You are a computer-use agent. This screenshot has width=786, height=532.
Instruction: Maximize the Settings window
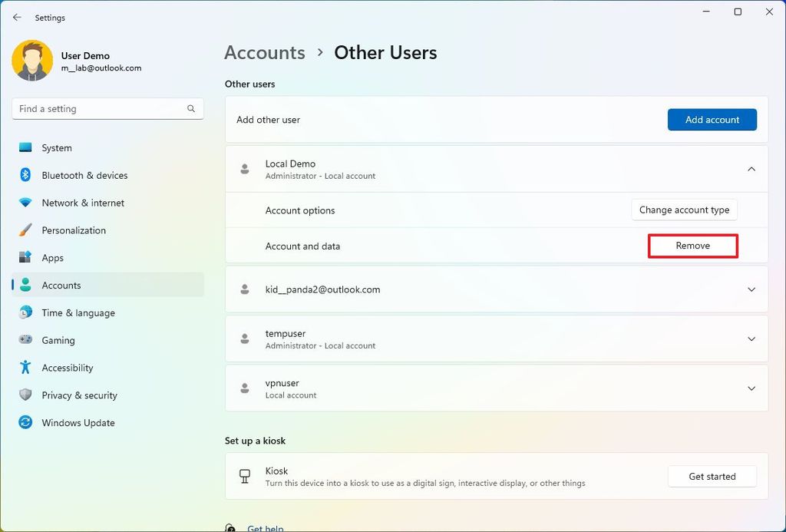click(738, 12)
